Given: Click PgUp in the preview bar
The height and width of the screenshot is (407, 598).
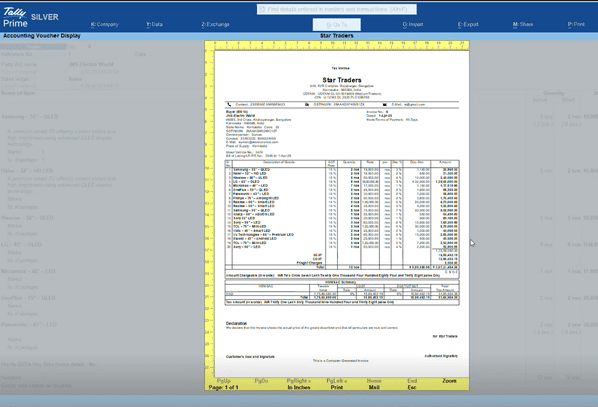Looking at the screenshot, I should [224, 381].
